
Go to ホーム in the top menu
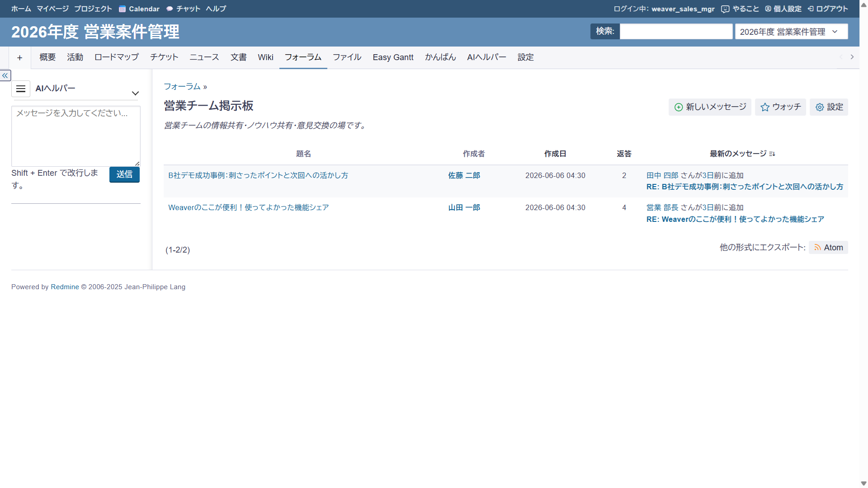(x=21, y=9)
